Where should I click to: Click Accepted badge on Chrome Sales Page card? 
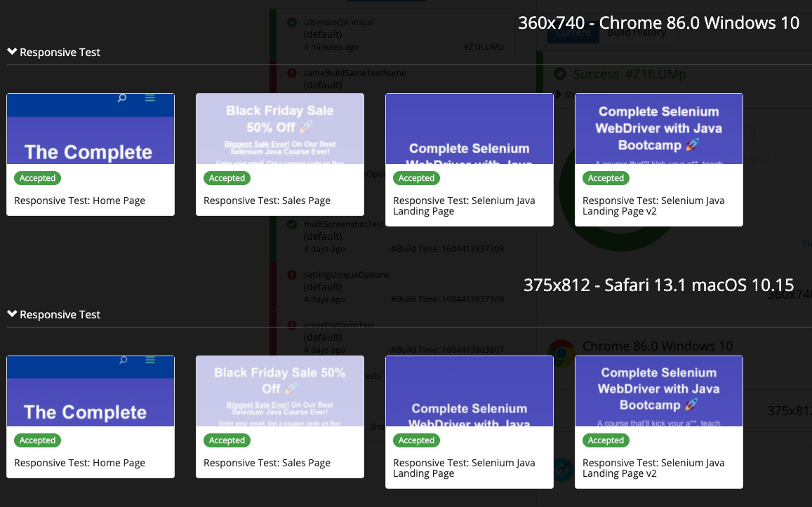coord(227,178)
